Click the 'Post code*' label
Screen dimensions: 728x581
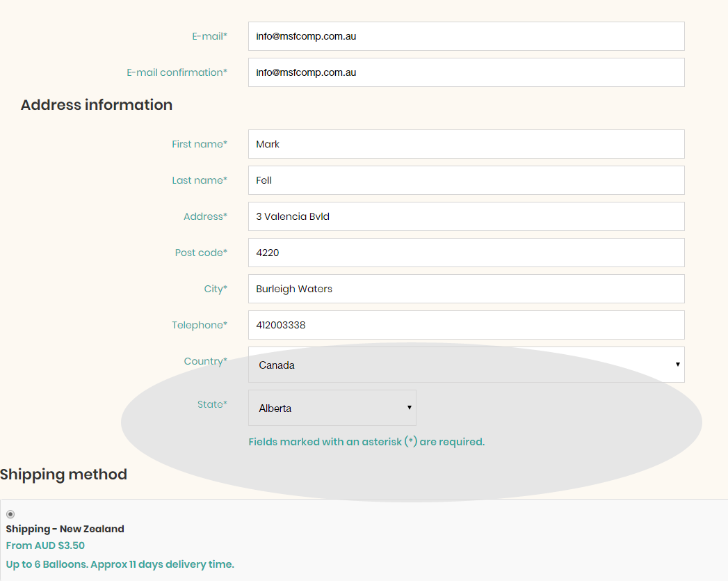[201, 253]
